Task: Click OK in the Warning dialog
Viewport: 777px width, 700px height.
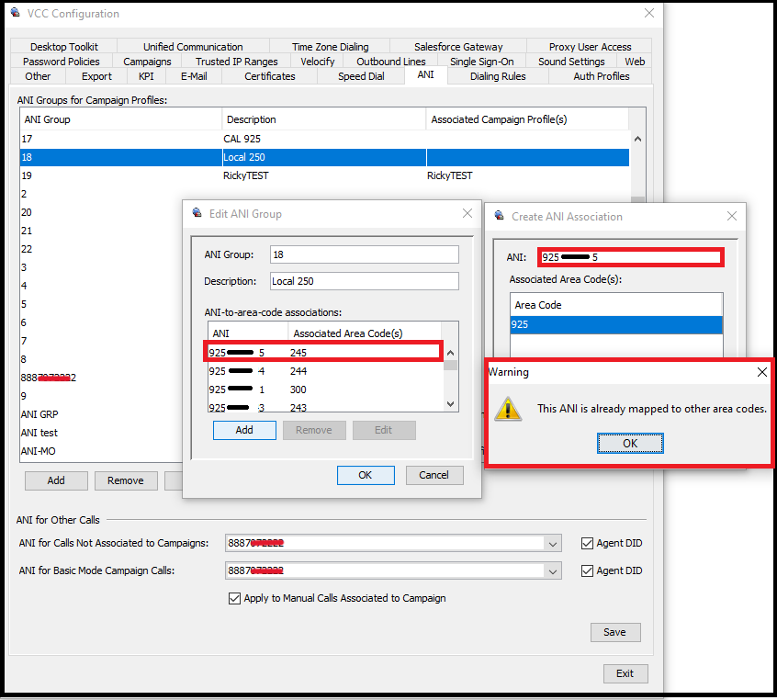Action: pos(630,443)
